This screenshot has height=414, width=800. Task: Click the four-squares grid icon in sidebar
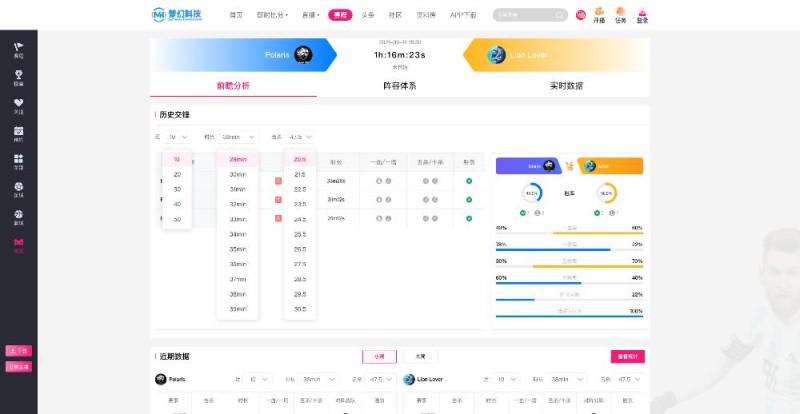point(18,160)
